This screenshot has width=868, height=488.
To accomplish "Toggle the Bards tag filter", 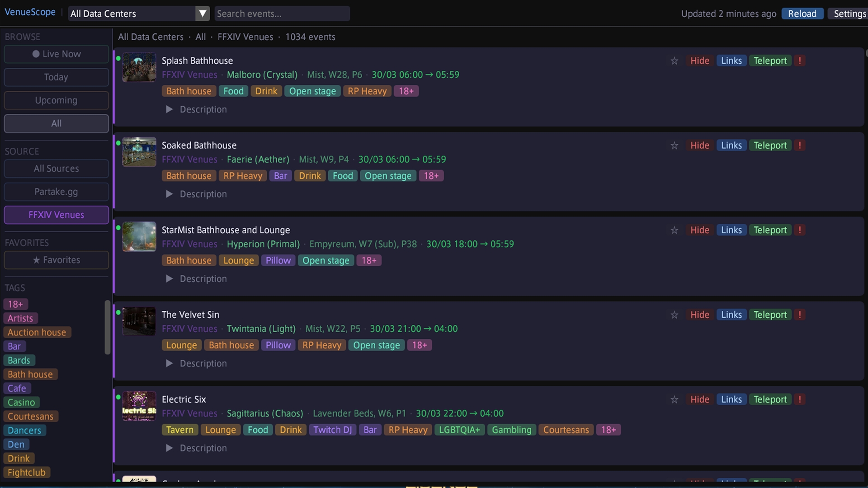I will tap(19, 360).
